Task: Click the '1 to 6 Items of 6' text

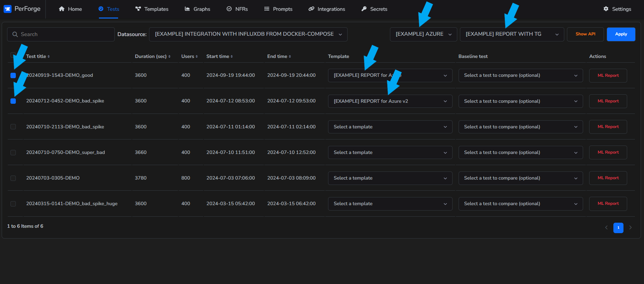Action: 25,226
